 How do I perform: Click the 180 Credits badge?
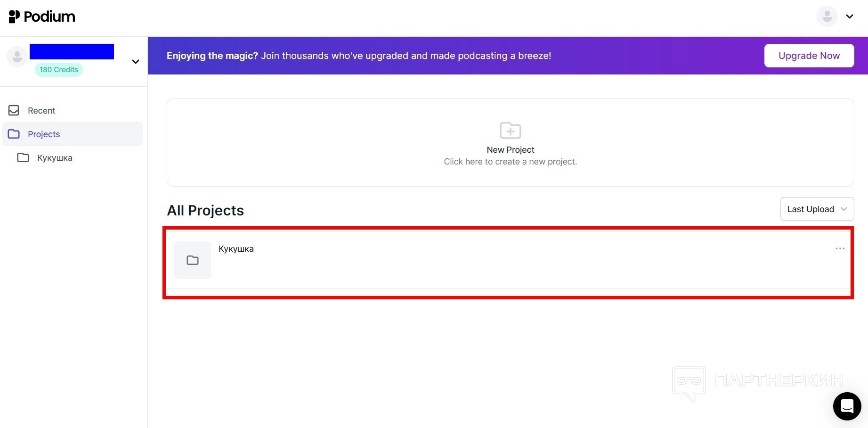pyautogui.click(x=59, y=70)
